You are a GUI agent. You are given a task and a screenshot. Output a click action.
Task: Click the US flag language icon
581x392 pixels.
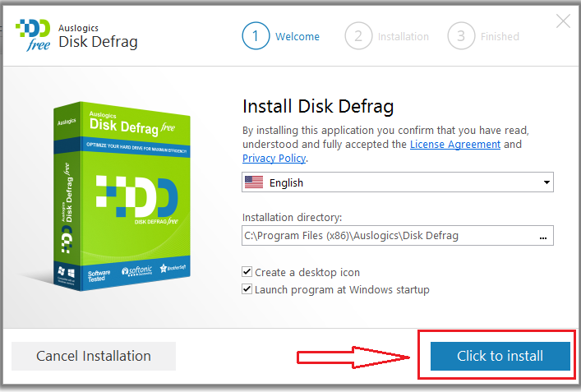point(254,182)
